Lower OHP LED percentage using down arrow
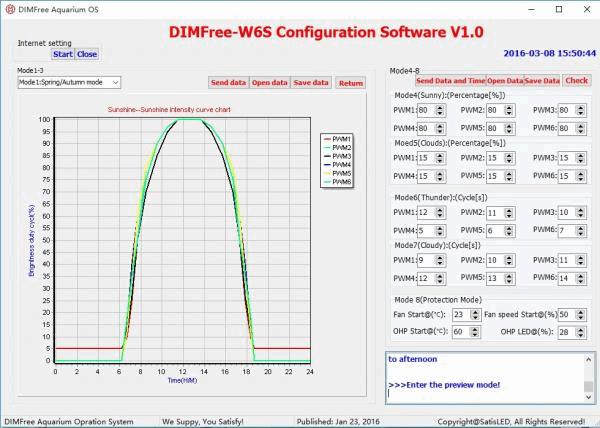600x428 pixels. tap(581, 335)
